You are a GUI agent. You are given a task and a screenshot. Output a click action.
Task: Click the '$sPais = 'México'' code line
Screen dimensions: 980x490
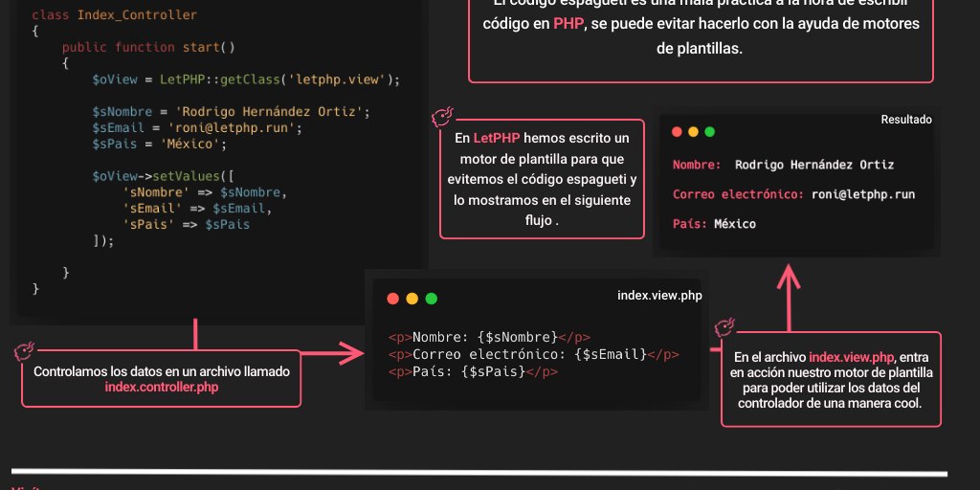tap(160, 145)
